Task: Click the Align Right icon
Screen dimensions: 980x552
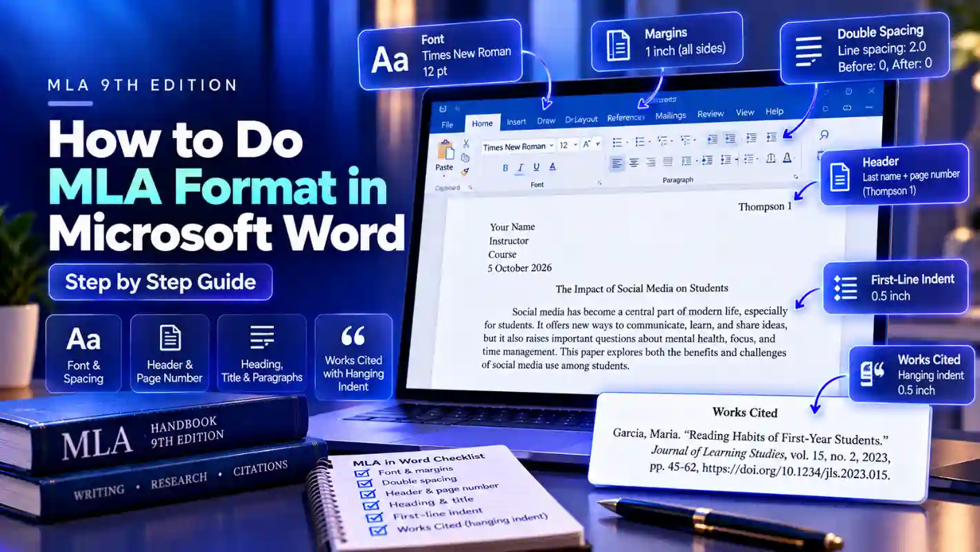Action: click(650, 162)
